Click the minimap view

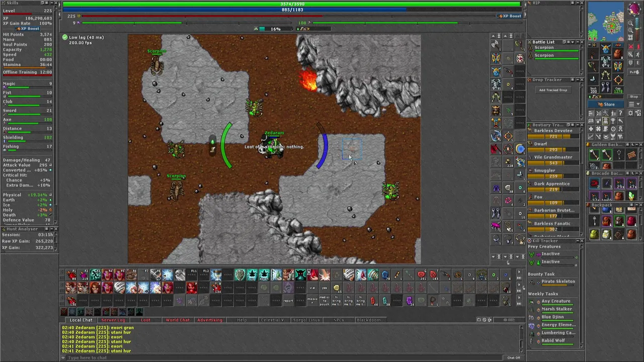coord(606,21)
